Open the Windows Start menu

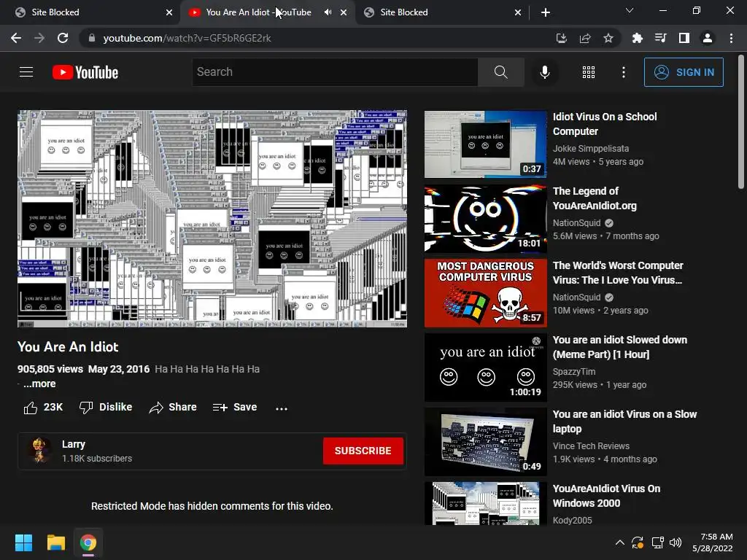coord(23,542)
